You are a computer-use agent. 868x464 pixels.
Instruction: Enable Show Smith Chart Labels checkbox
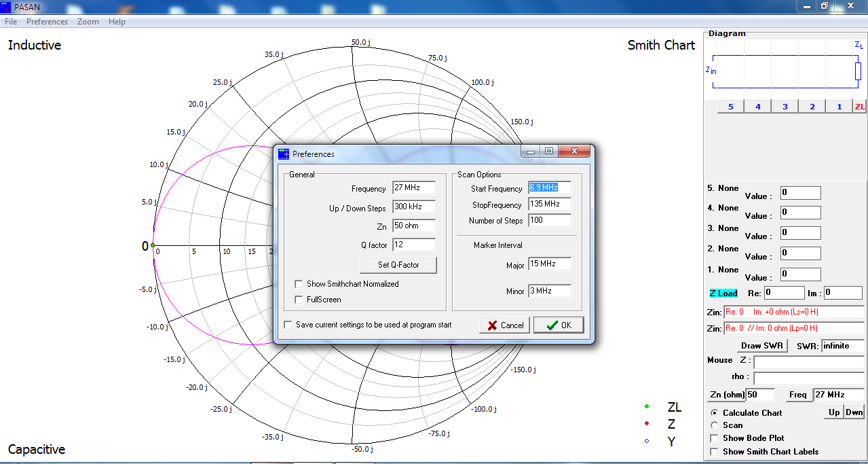tap(714, 452)
